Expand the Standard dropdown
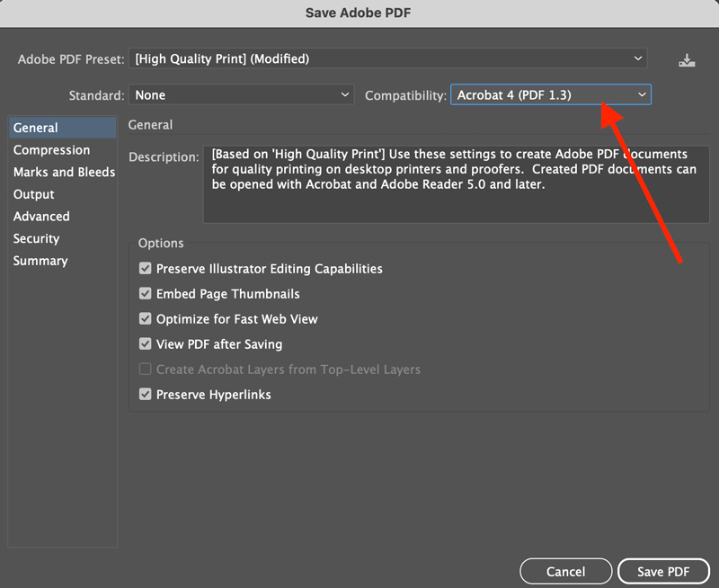 coord(242,94)
